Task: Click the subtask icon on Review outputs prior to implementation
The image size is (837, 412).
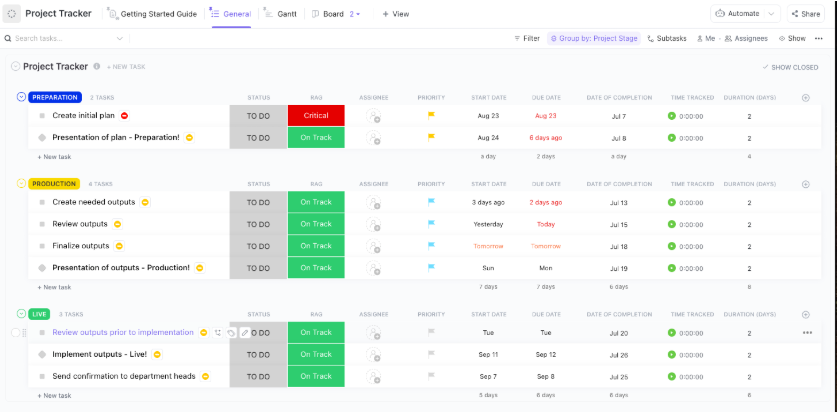Action: 217,333
